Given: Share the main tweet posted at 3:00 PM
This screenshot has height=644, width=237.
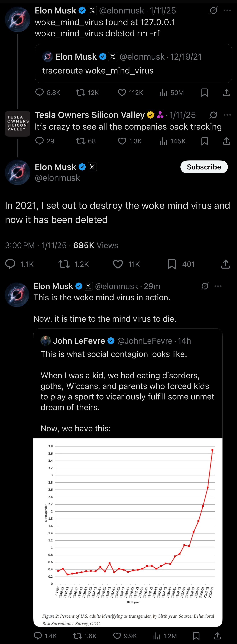Looking at the screenshot, I should point(226,264).
